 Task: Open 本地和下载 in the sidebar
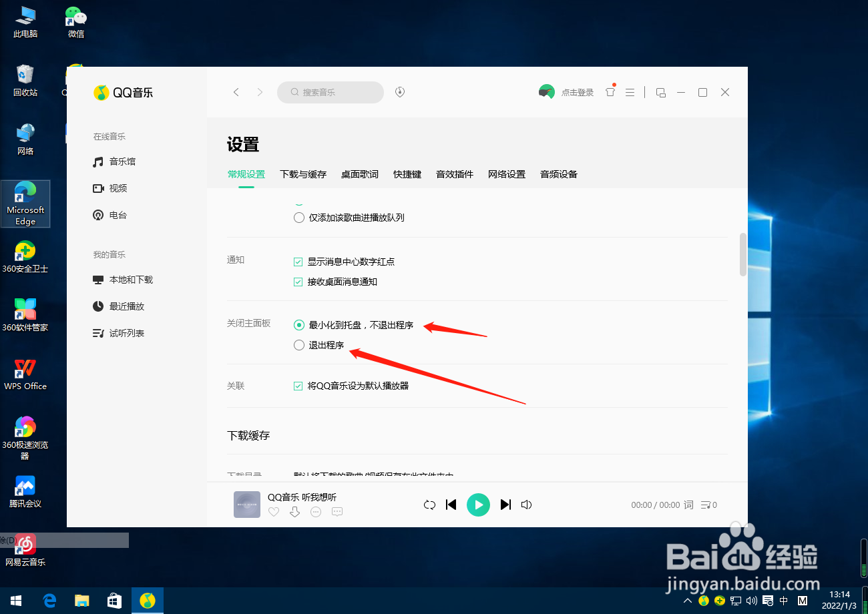(130, 279)
